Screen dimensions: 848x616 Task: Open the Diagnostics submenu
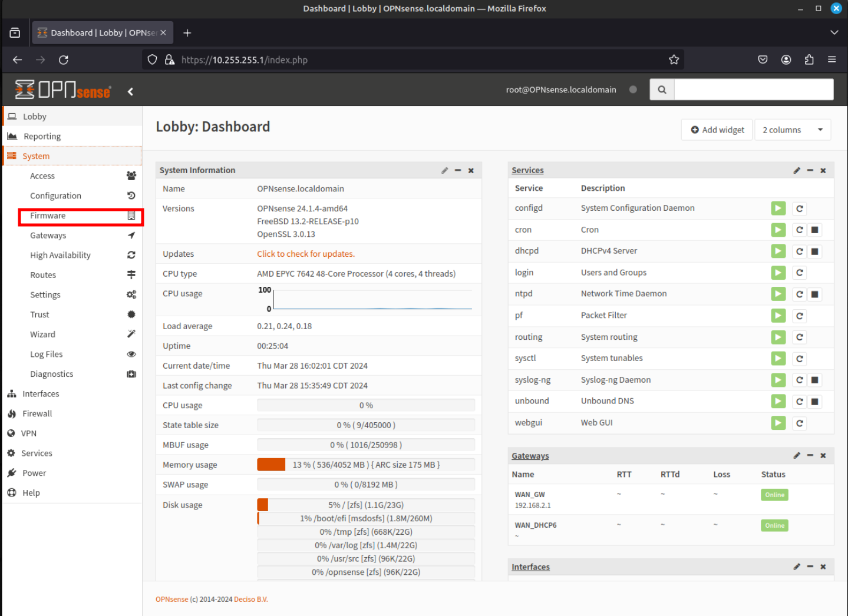point(81,374)
